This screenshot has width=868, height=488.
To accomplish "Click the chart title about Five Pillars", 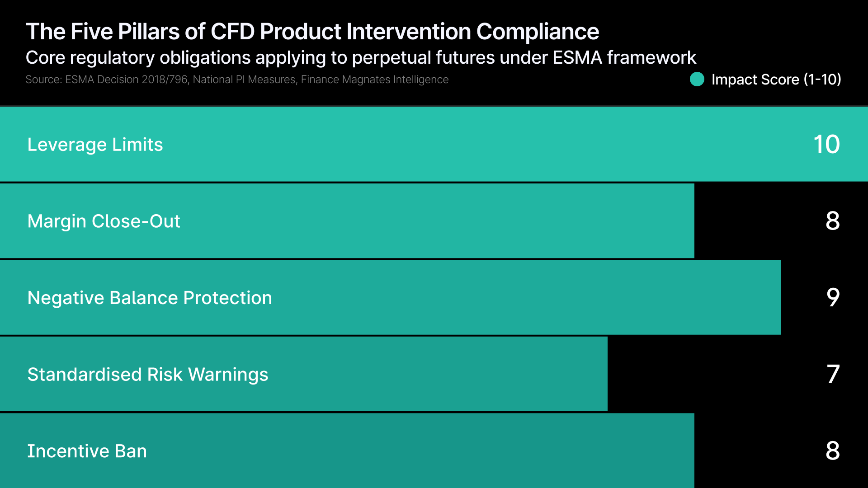I will [x=312, y=32].
